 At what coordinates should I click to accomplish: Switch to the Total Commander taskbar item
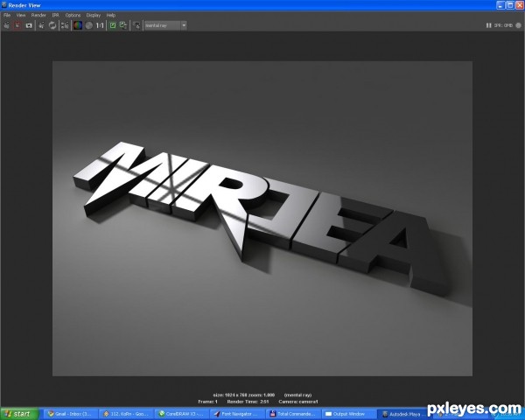pyautogui.click(x=292, y=414)
